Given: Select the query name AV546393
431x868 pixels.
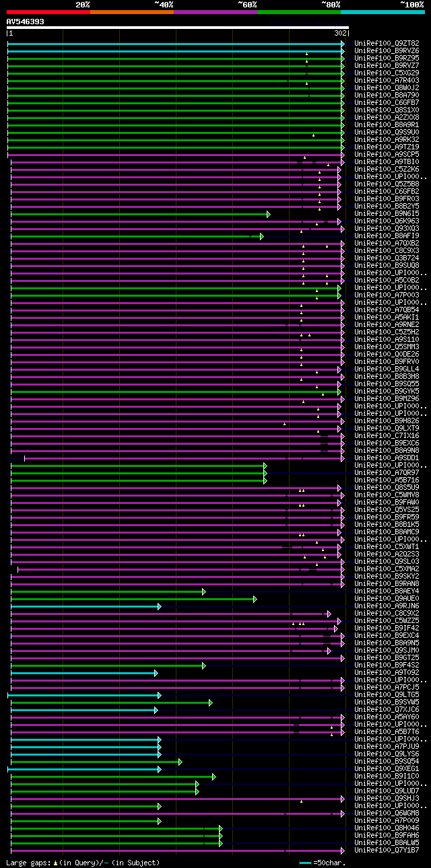Looking at the screenshot, I should 26,22.
